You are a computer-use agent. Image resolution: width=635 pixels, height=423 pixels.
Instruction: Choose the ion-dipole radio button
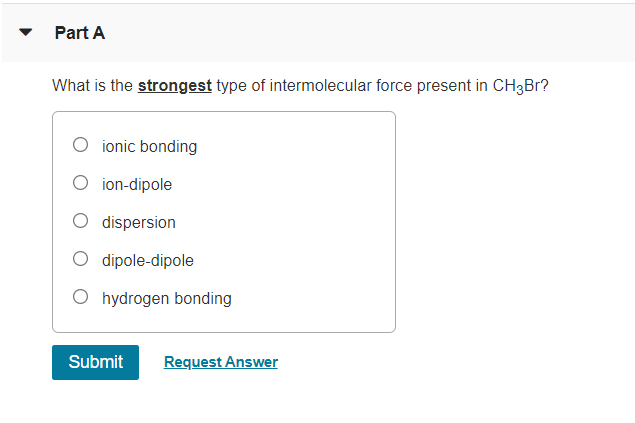[x=80, y=183]
